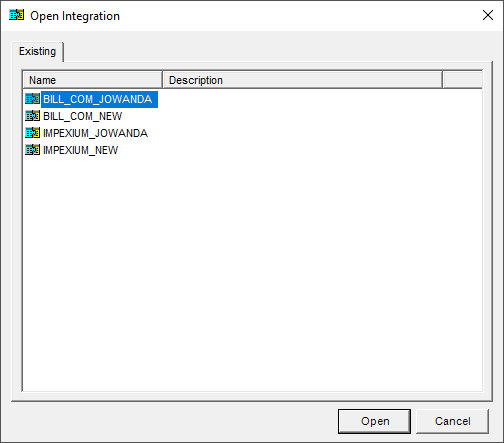
Task: Select the BILL_COM_JOWANDA list entry
Action: point(97,99)
